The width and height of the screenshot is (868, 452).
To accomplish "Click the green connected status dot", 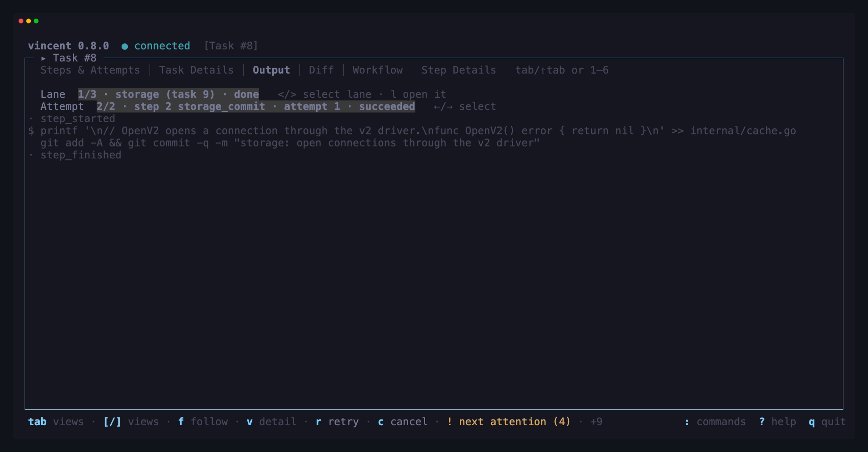I will click(125, 46).
